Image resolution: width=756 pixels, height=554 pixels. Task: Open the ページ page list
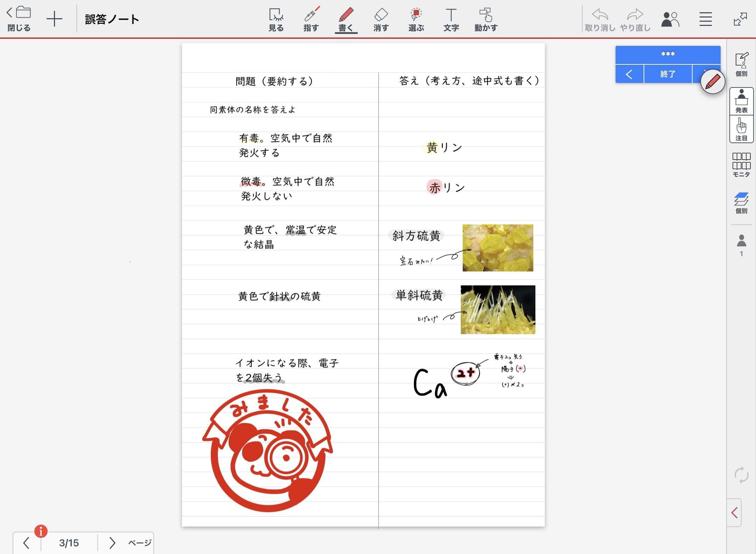point(140,543)
